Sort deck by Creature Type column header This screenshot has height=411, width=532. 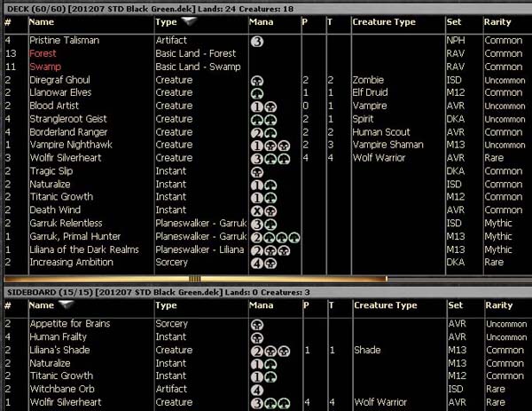[x=384, y=22]
